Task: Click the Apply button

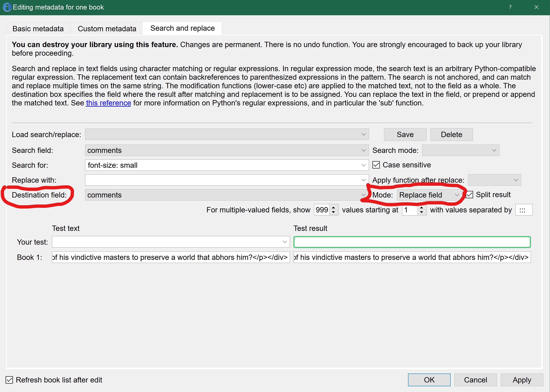Action: [522, 380]
